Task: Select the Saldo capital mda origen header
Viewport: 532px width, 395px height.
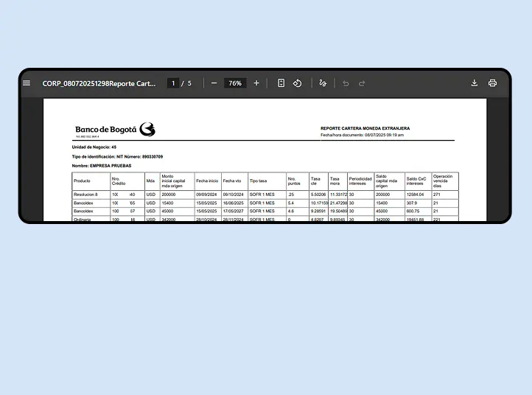Action: [390, 181]
